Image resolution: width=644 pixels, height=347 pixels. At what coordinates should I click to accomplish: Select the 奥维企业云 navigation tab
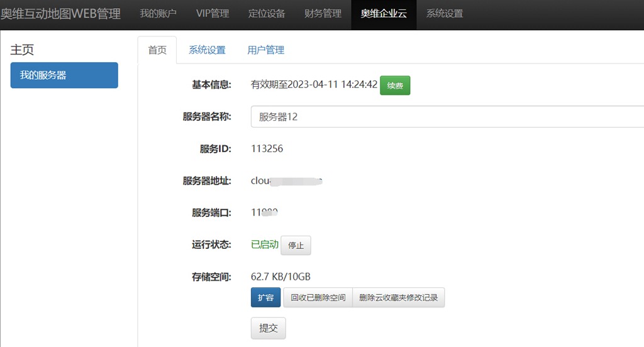tap(384, 14)
